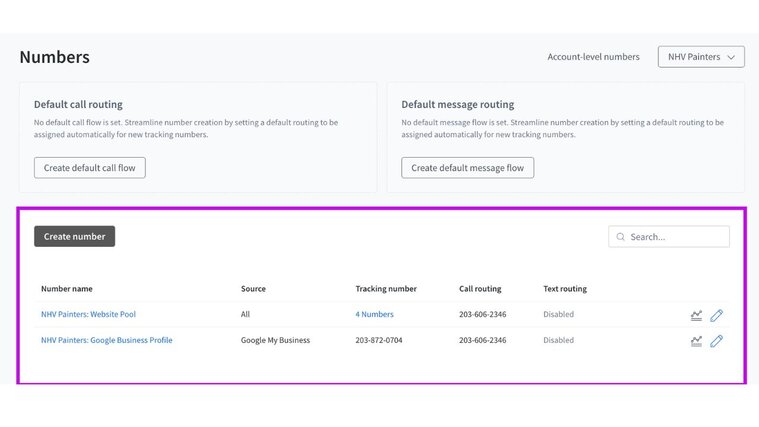This screenshot has height=427, width=759.
Task: Click the Source column header
Action: click(253, 289)
